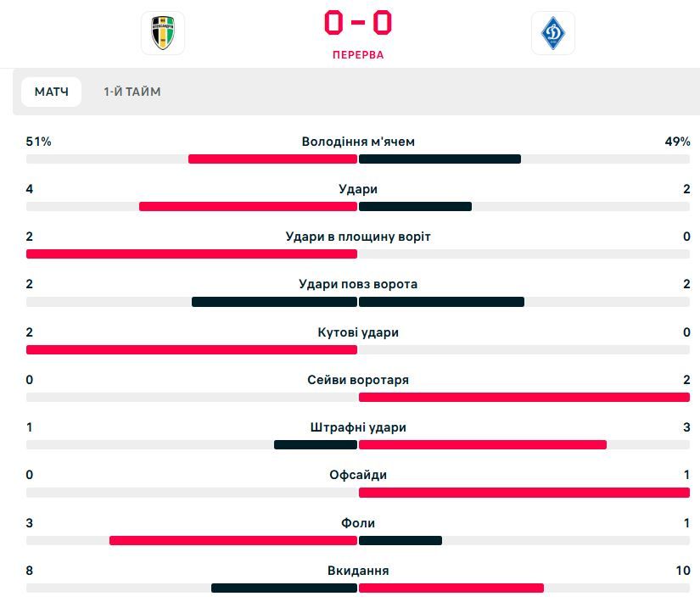
Task: Open the 1-Й ТАЙМ tab
Action: 132,92
